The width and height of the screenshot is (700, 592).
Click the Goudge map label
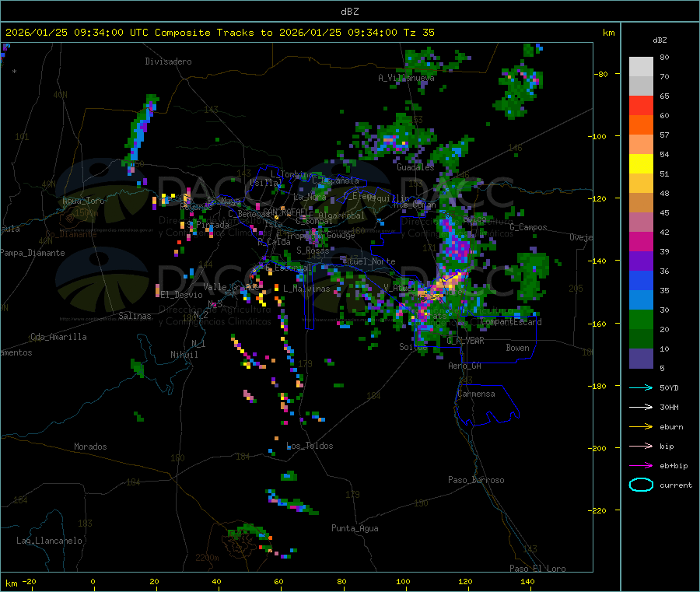point(341,235)
